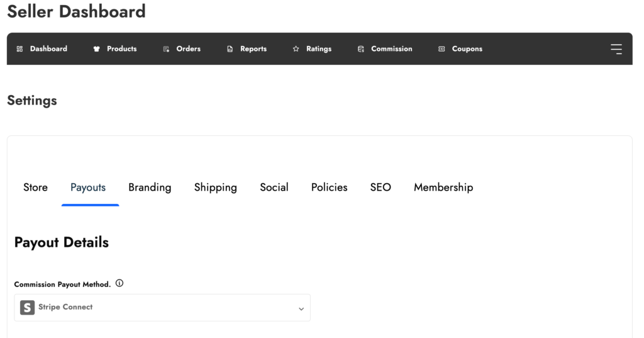Click info icon beside Commission Payout Method
The width and height of the screenshot is (644, 338).
pyautogui.click(x=119, y=283)
